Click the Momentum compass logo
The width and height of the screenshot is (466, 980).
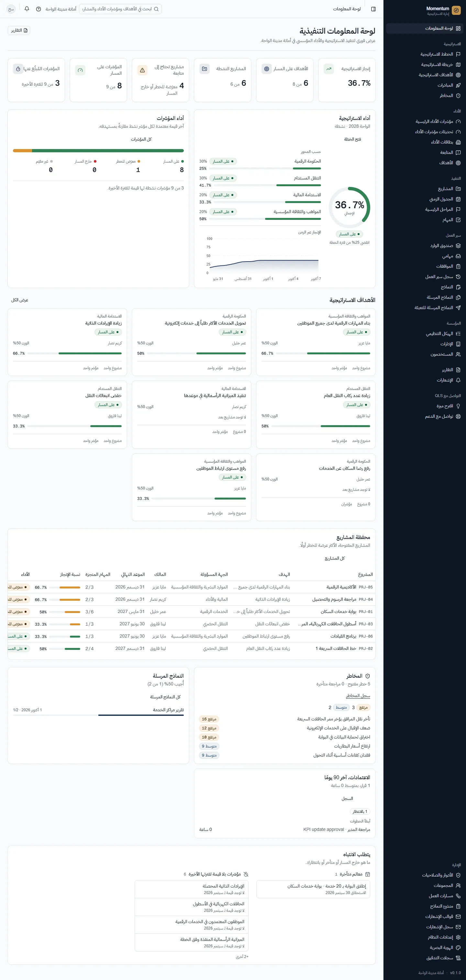point(456,10)
